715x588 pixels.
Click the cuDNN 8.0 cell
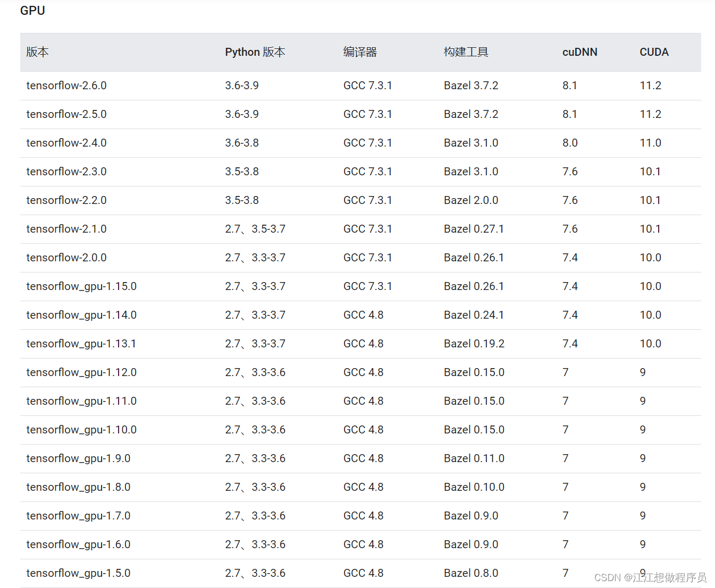570,143
